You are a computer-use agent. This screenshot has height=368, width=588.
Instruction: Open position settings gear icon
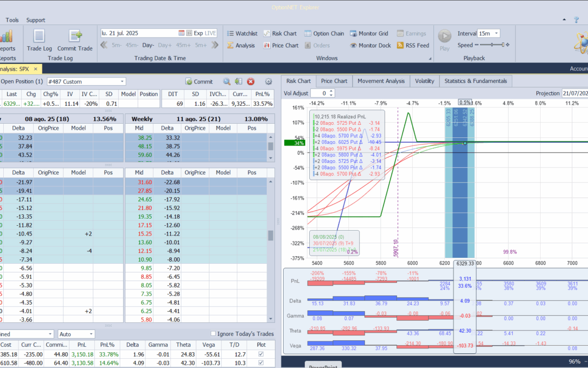pyautogui.click(x=268, y=82)
